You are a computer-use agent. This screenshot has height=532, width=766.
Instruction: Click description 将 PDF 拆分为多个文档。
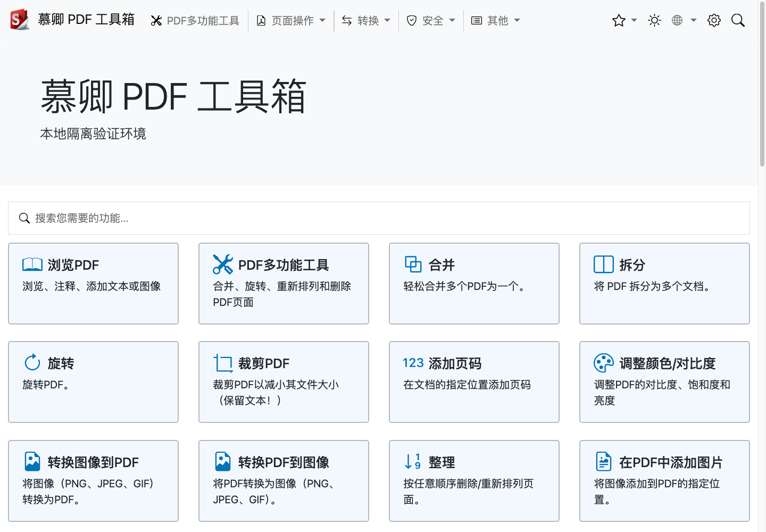(654, 286)
